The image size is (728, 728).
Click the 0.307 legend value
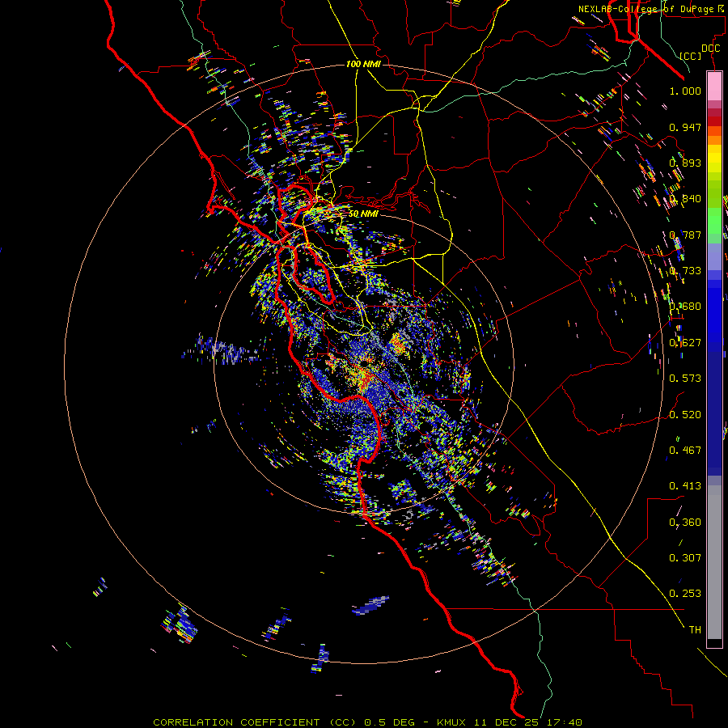(x=685, y=558)
